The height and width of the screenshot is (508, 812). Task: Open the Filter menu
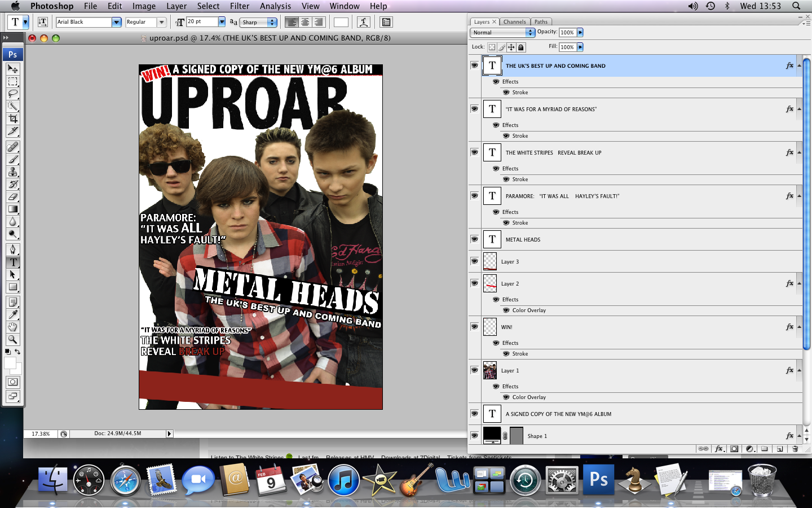pos(240,6)
